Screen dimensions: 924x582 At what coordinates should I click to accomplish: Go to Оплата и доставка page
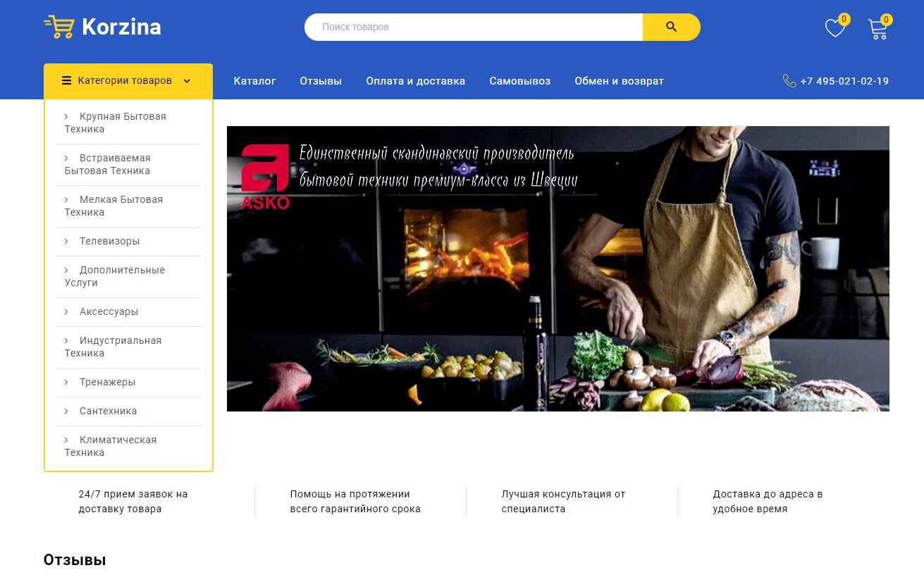click(415, 81)
